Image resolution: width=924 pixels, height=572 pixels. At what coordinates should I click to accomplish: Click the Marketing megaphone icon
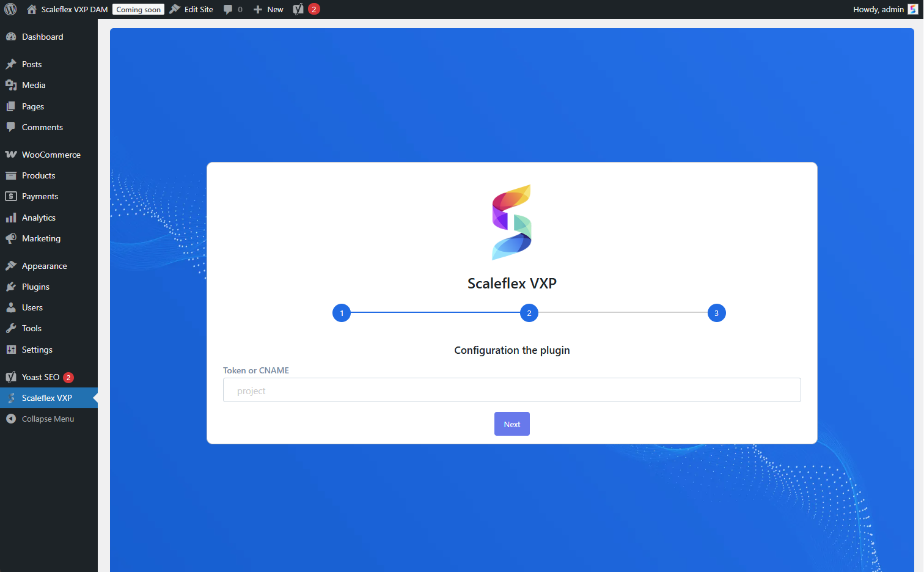(x=11, y=238)
